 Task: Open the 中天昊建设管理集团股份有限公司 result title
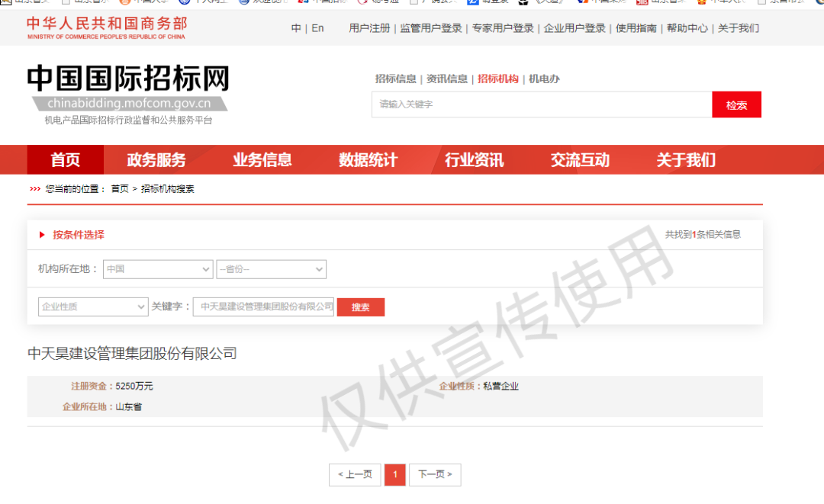(132, 353)
